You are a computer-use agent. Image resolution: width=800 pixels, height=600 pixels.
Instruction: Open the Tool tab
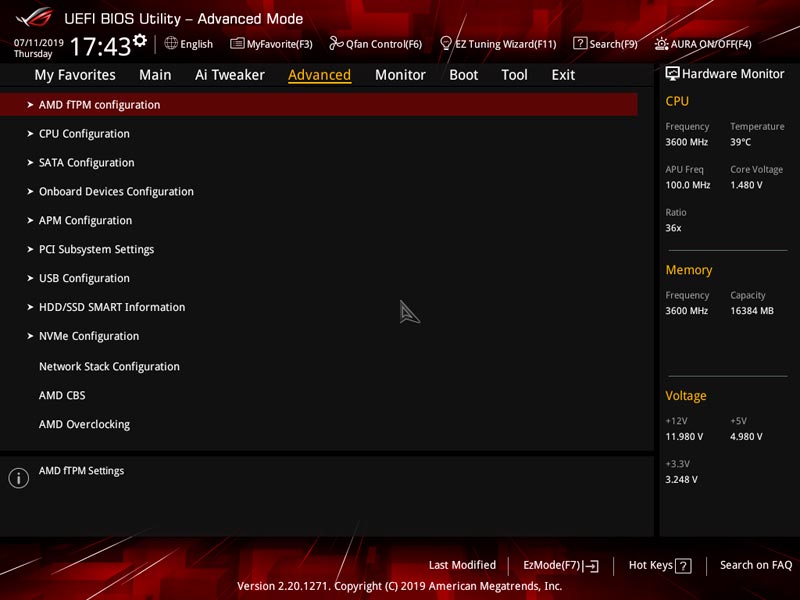[514, 75]
